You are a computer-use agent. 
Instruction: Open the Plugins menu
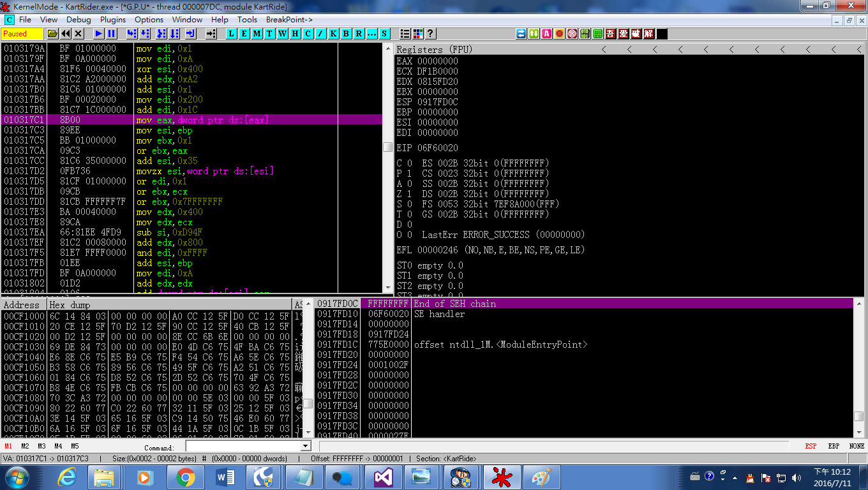point(113,20)
